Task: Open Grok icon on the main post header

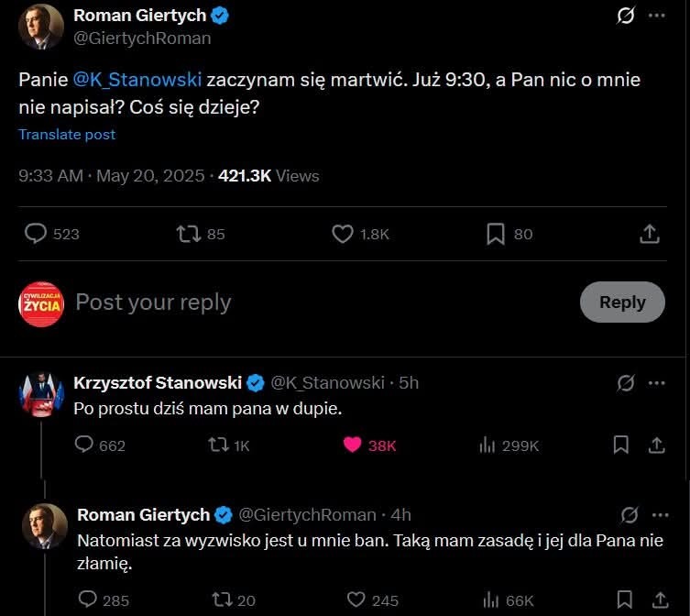Action: pyautogui.click(x=627, y=16)
